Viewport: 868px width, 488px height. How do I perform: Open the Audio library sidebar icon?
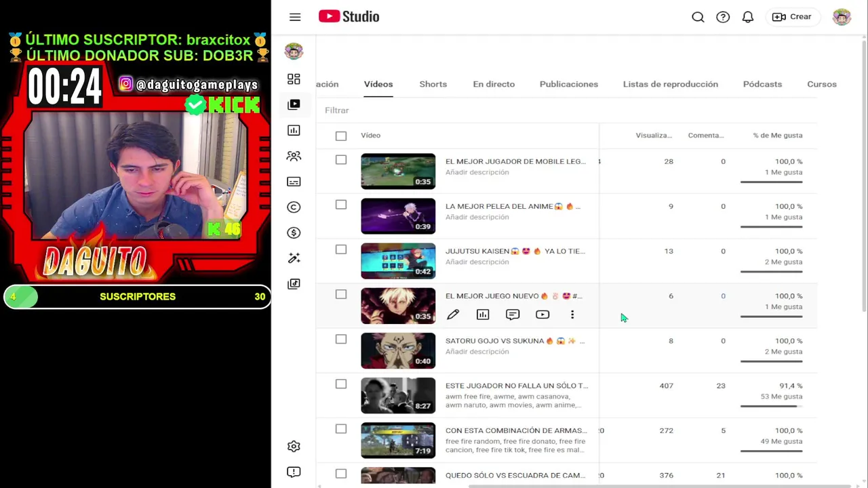click(294, 284)
